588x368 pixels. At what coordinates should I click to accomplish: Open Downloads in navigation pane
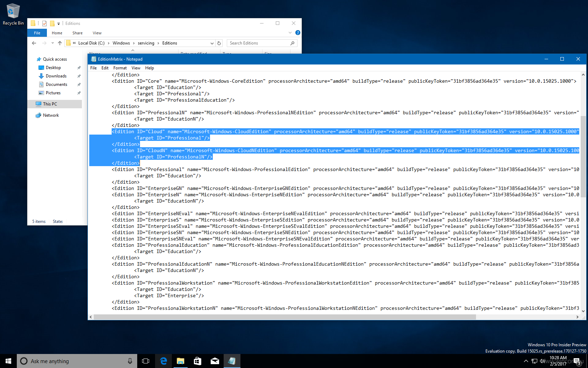coord(56,76)
